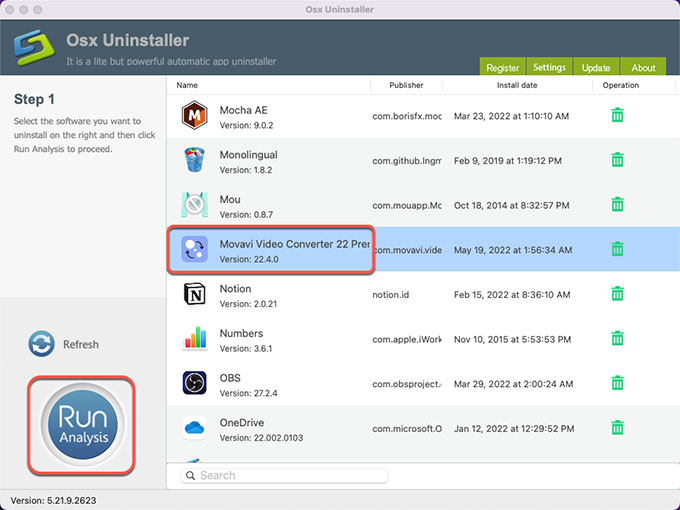Click the search magnifier icon
680x510 pixels.
pyautogui.click(x=190, y=476)
